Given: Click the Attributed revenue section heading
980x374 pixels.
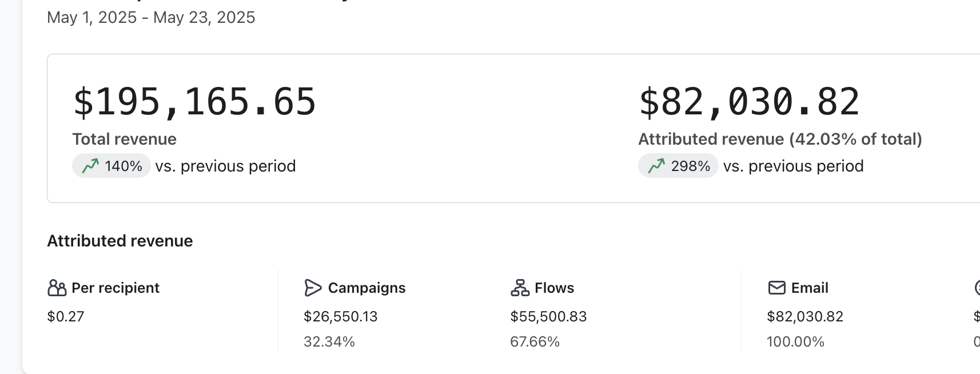Looking at the screenshot, I should pos(120,241).
